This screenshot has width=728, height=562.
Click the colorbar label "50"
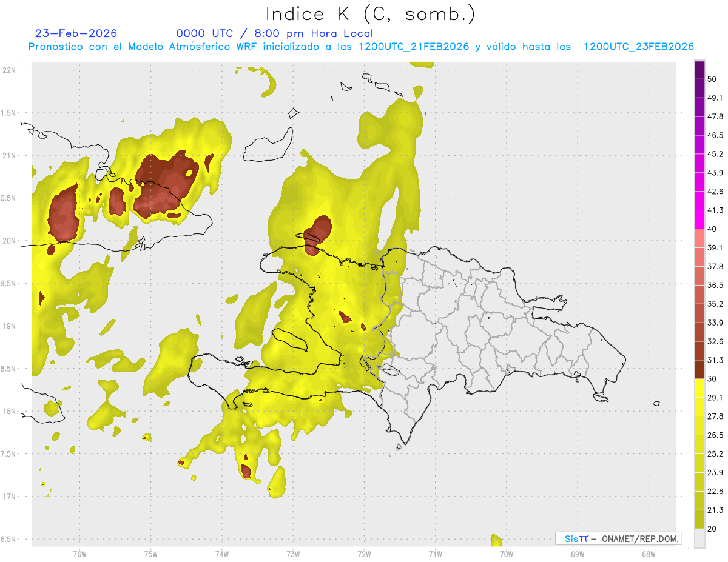tap(712, 79)
